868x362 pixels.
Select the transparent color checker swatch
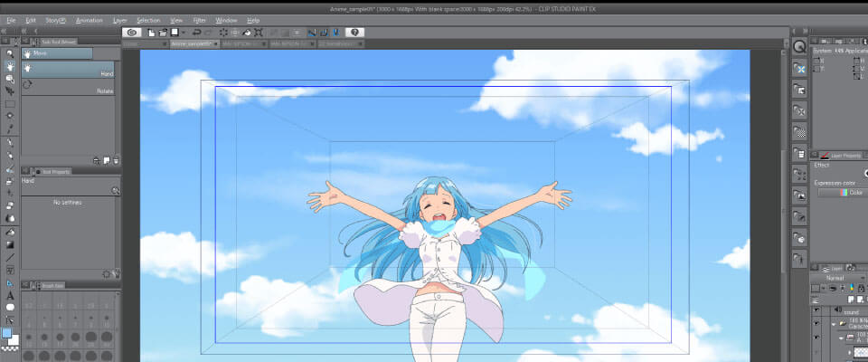click(10, 349)
